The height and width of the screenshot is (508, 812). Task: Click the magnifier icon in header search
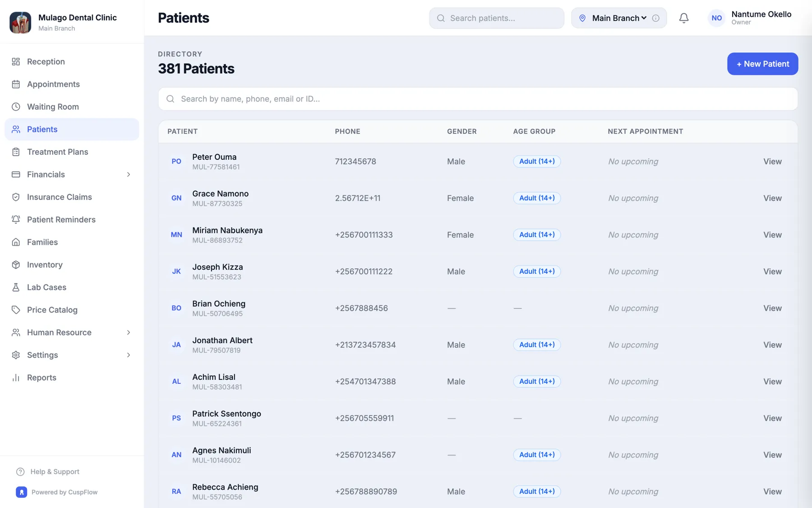pos(441,18)
